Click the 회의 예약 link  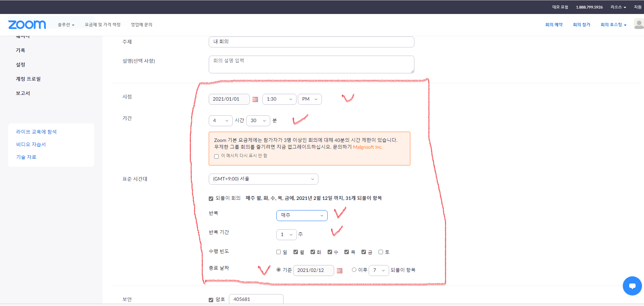click(554, 25)
